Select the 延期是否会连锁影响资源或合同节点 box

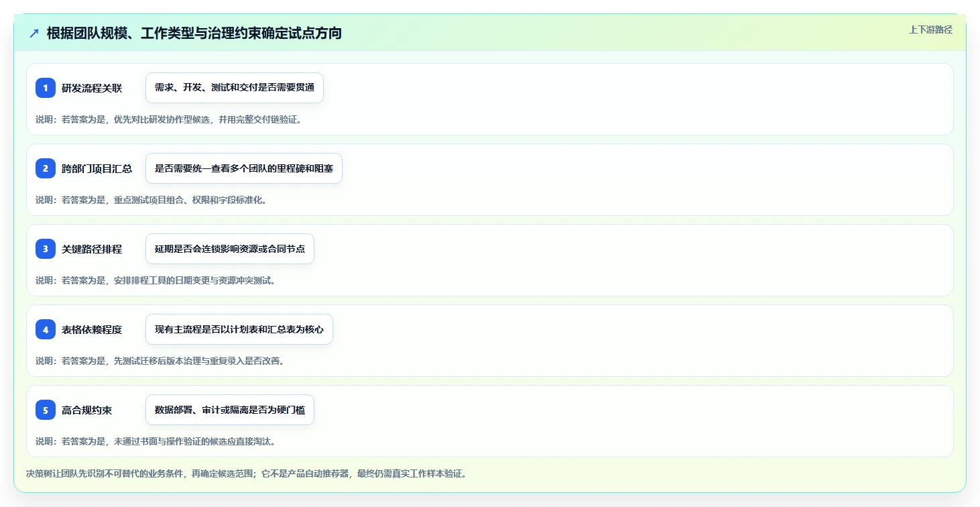(x=230, y=249)
